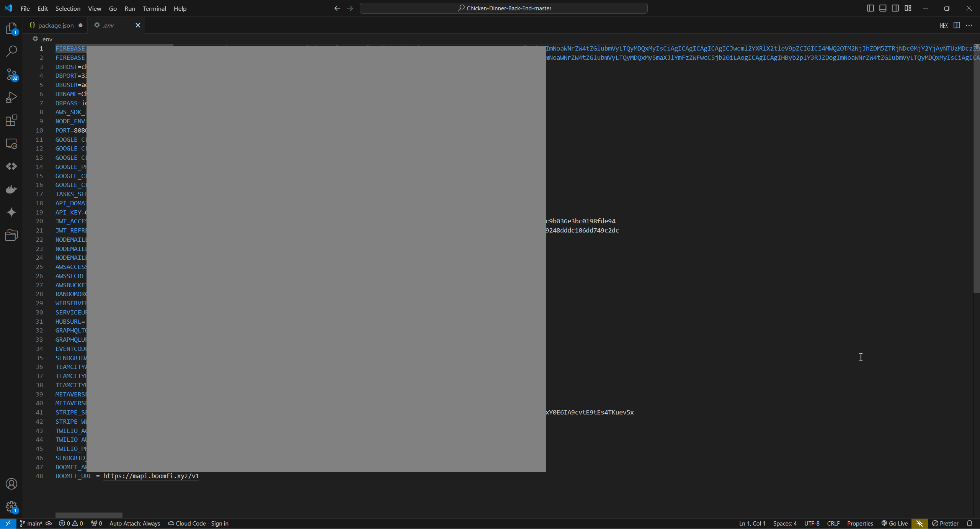
Task: Switch to the package.json tab
Action: [x=56, y=25]
